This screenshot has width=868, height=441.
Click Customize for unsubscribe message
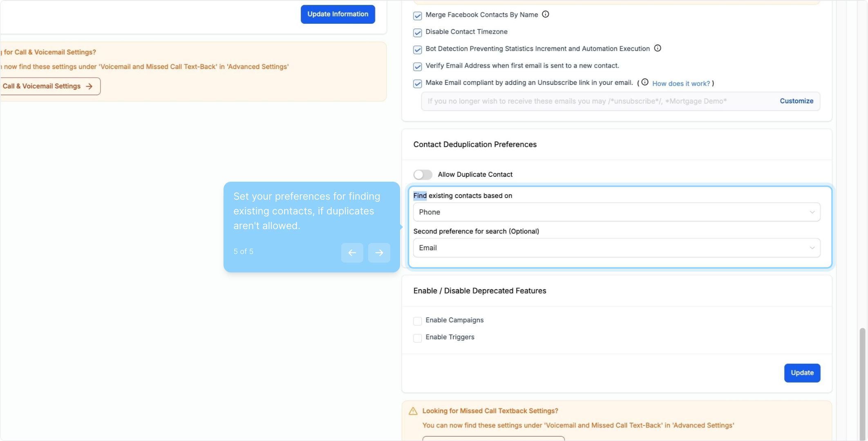coord(796,101)
